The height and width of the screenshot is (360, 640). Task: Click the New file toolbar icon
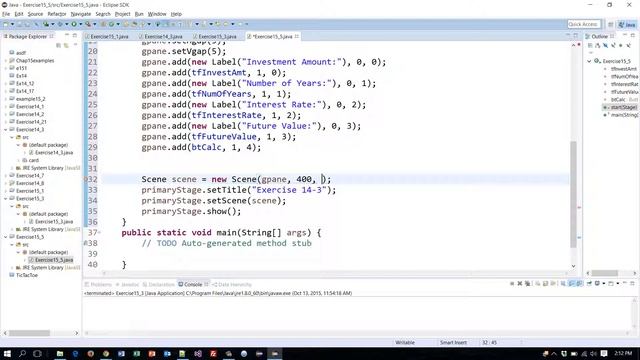(x=6, y=24)
